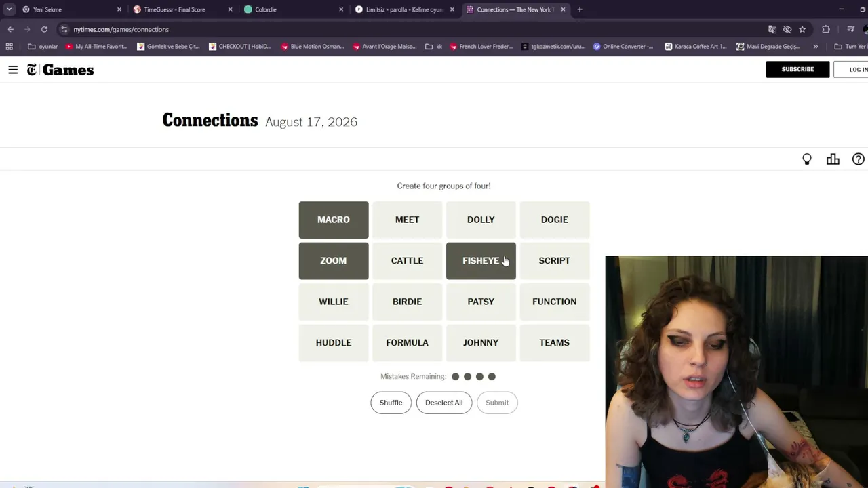Select the MEET tile
The width and height of the screenshot is (868, 488).
point(407,220)
